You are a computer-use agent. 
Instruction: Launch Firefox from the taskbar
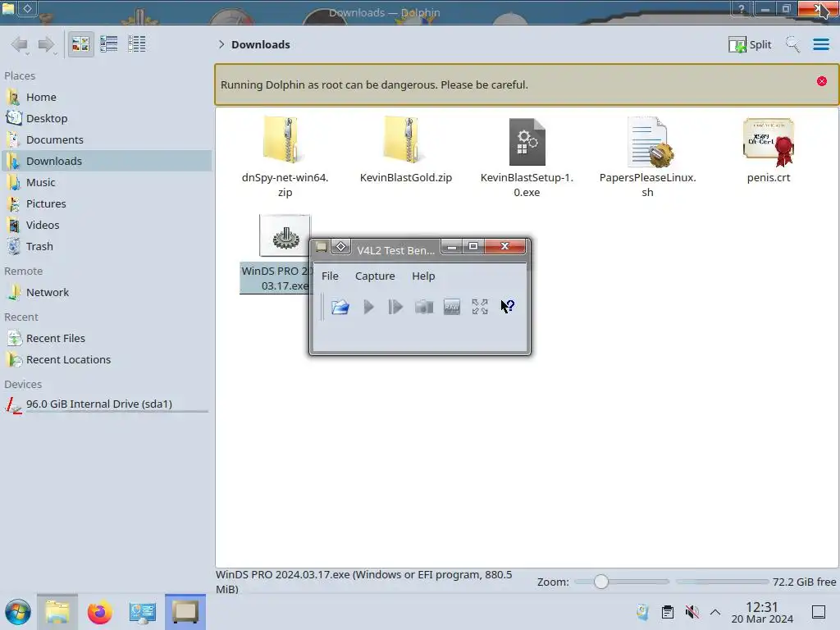tap(99, 612)
